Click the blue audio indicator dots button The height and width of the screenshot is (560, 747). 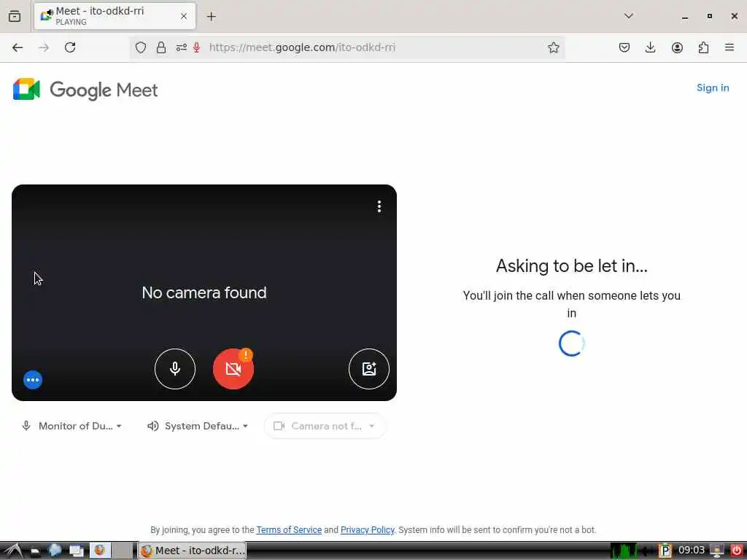click(x=33, y=379)
